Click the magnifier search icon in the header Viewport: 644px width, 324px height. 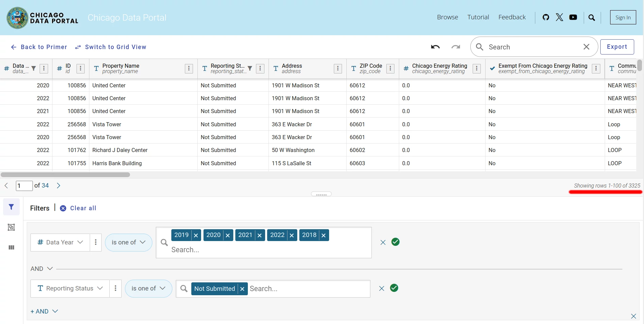click(592, 17)
